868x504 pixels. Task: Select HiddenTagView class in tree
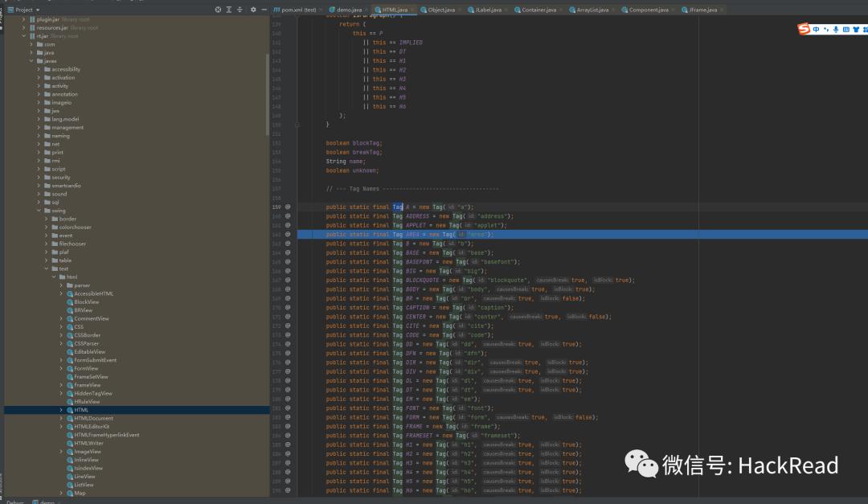pos(93,393)
